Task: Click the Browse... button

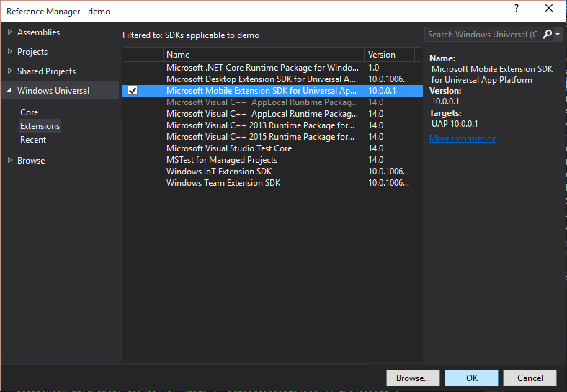Action: coord(413,378)
